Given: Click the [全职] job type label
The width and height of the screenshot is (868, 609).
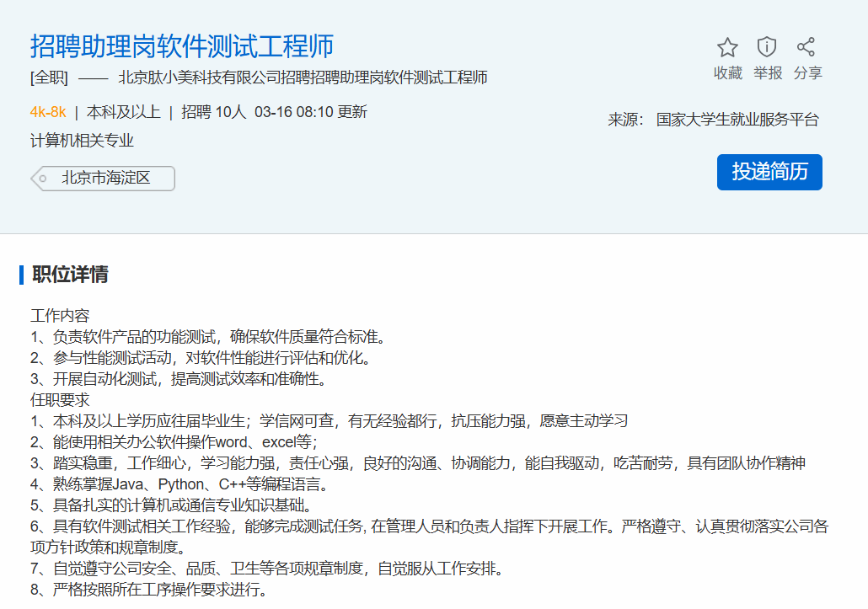Looking at the screenshot, I should 49,78.
